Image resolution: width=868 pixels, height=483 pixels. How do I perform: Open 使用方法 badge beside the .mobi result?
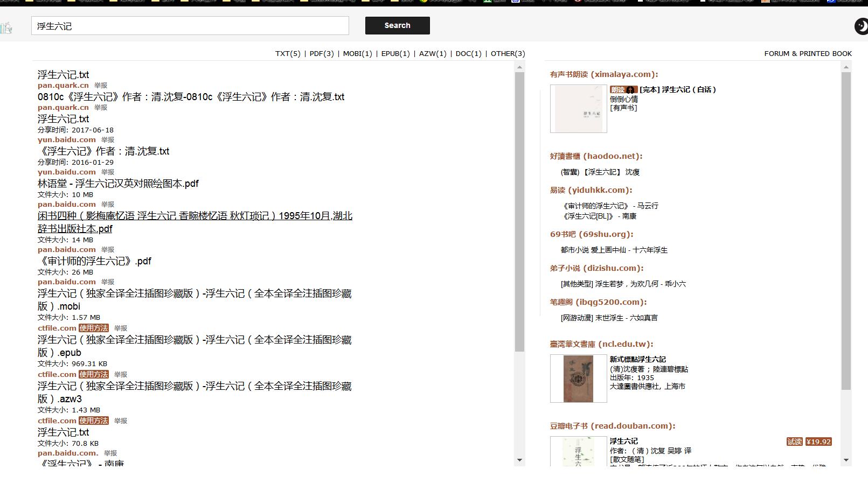94,328
